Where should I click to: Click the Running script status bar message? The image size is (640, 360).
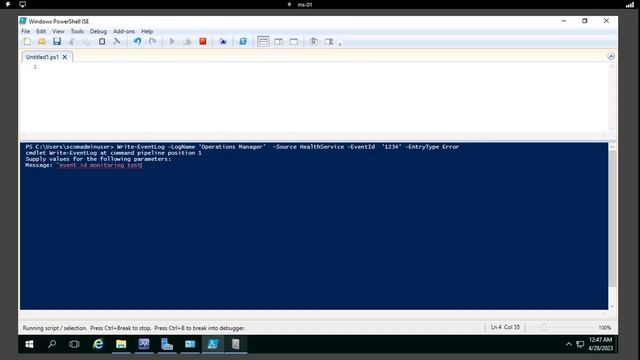134,328
